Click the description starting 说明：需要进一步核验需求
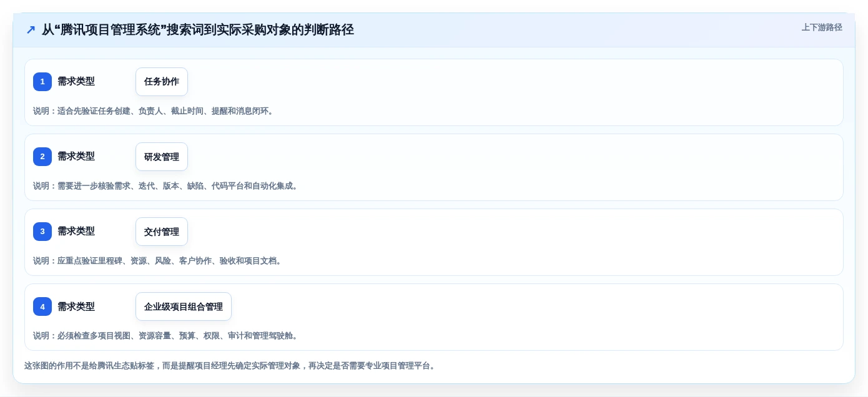Image resolution: width=868 pixels, height=397 pixels. click(167, 186)
